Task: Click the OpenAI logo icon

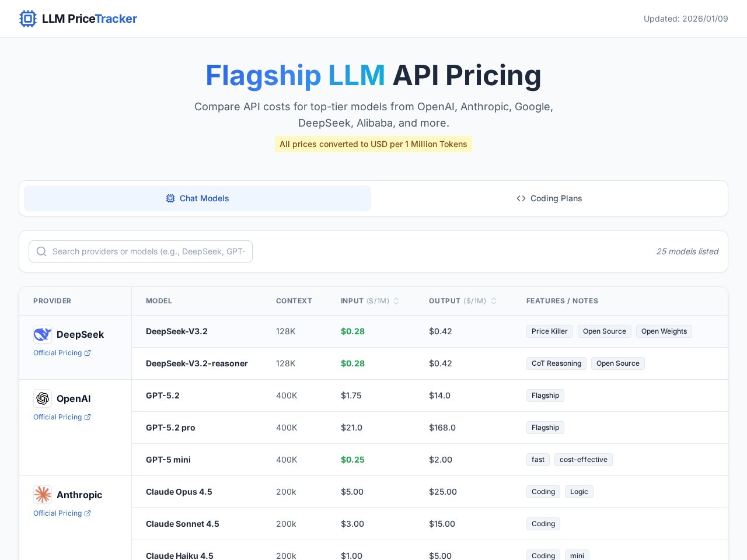Action: (43, 398)
